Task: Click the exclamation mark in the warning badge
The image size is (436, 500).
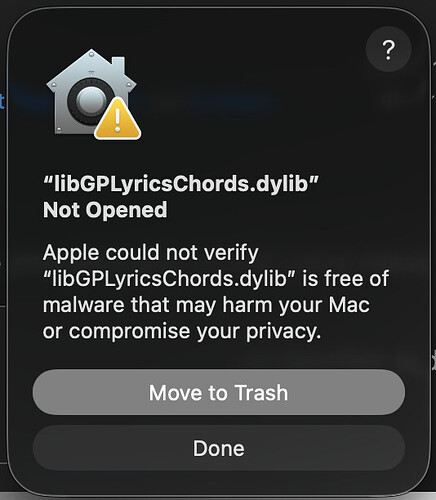Action: (x=118, y=121)
